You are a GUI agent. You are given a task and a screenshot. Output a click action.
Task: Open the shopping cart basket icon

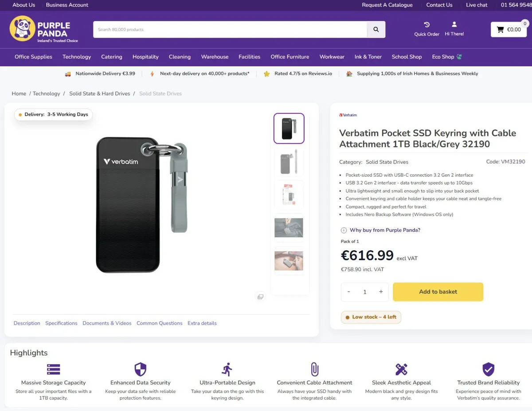500,30
